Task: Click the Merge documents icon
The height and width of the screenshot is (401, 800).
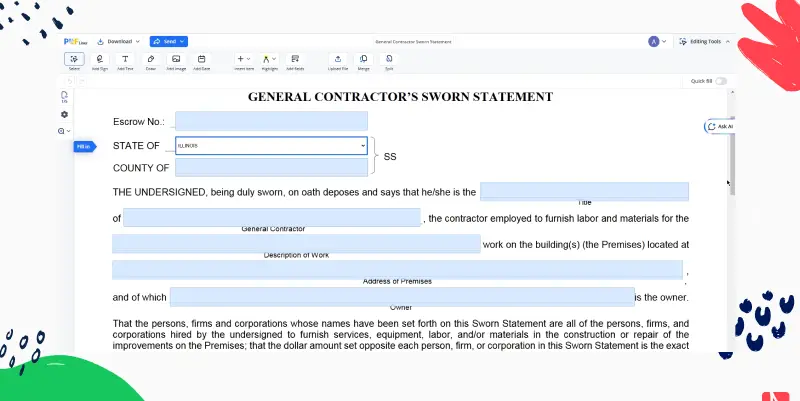Action: click(363, 61)
